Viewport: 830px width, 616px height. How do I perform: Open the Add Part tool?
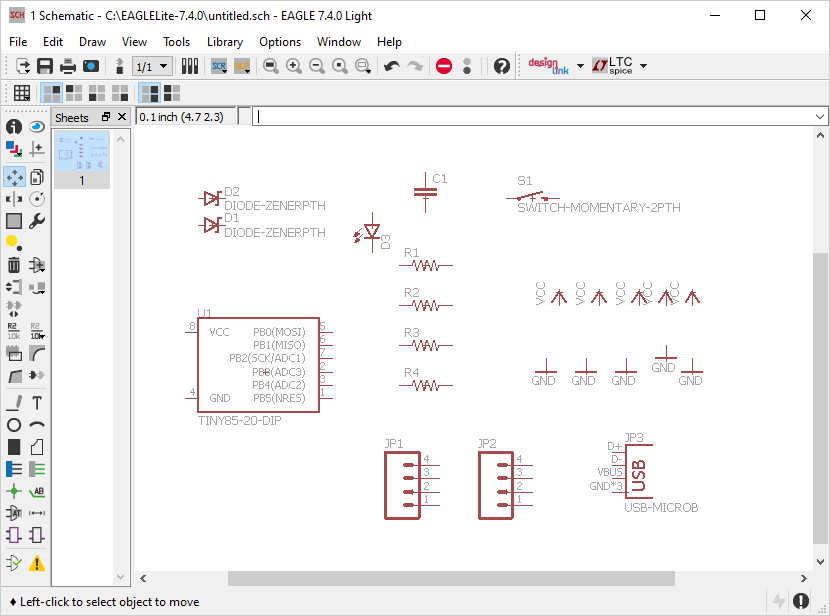point(36,265)
